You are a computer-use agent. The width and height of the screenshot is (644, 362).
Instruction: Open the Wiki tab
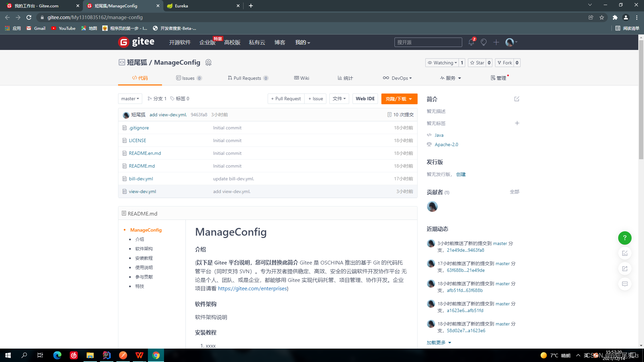tap(302, 78)
